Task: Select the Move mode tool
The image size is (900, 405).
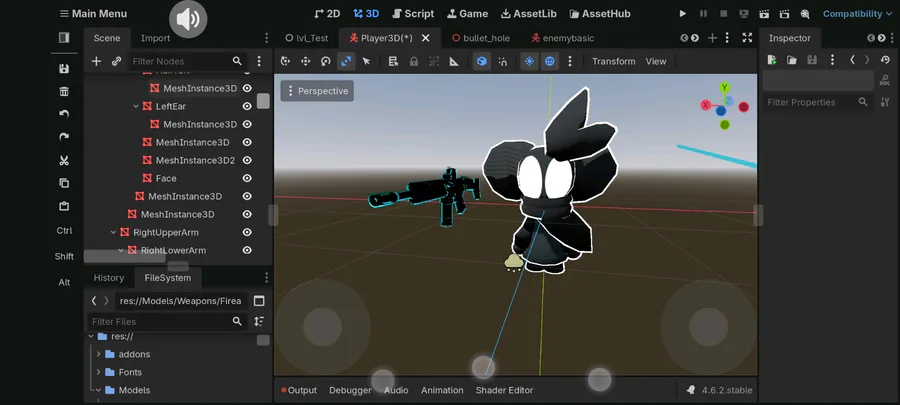Action: coord(305,61)
